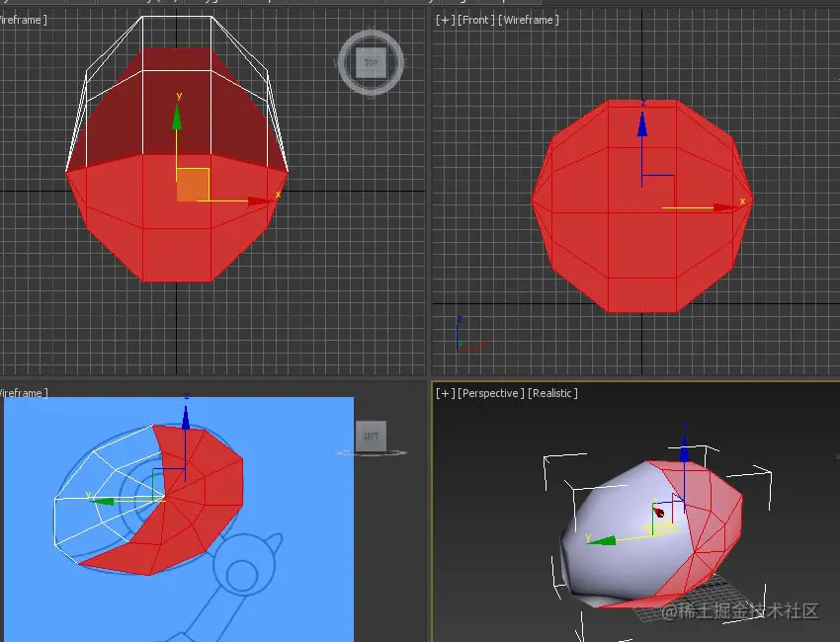The height and width of the screenshot is (642, 840).
Task: Open the [Front] view label menu
Action: (x=476, y=20)
